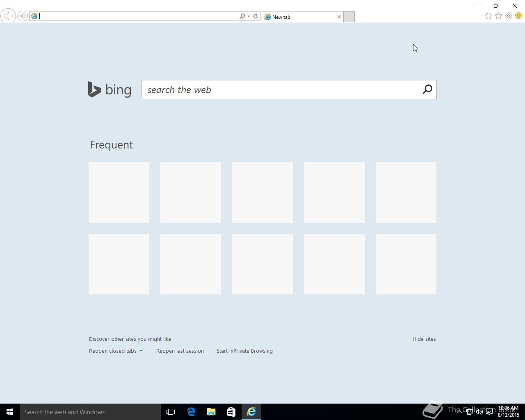Open the Windows Store taskbar icon
Screen dimensions: 525x420
[231, 412]
